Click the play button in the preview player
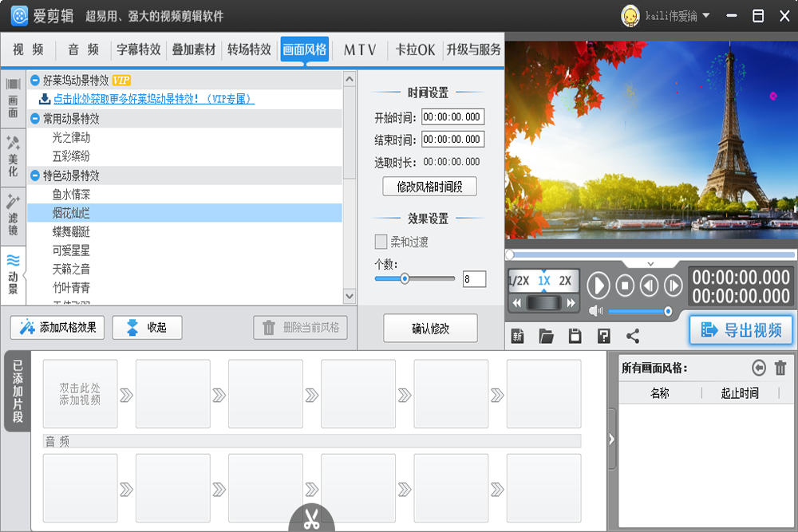This screenshot has width=798, height=532. (x=598, y=285)
